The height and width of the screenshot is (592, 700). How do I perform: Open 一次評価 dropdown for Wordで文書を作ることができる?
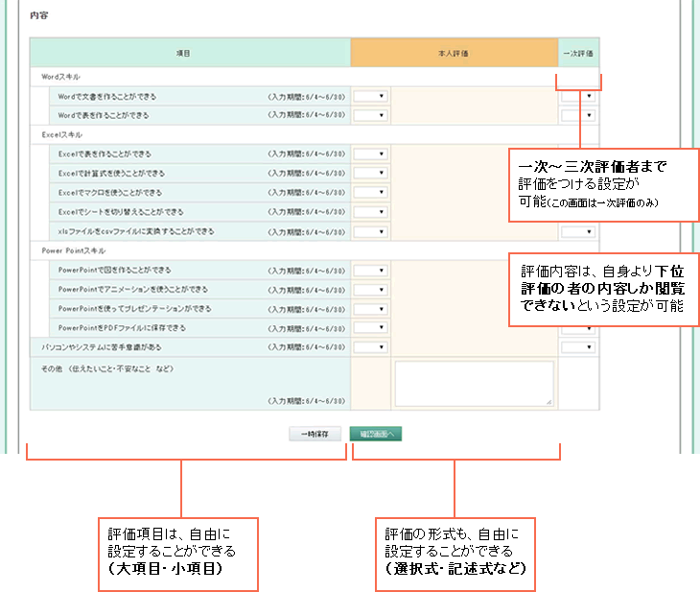[578, 97]
